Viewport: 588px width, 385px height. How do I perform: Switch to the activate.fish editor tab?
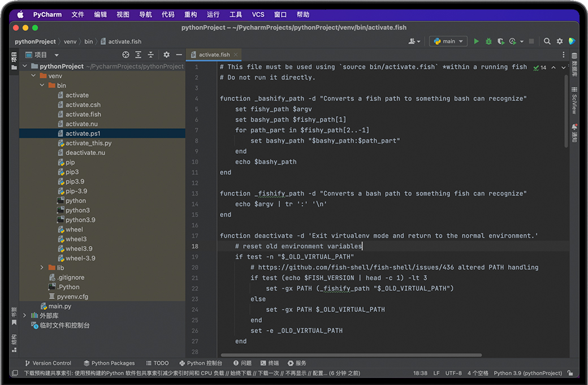point(213,54)
